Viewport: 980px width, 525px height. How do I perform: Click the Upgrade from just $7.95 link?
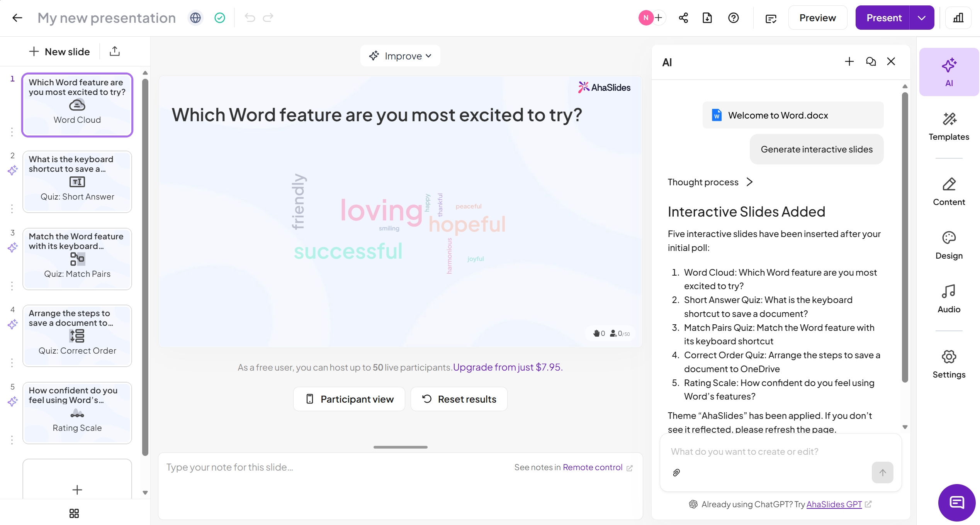click(508, 367)
